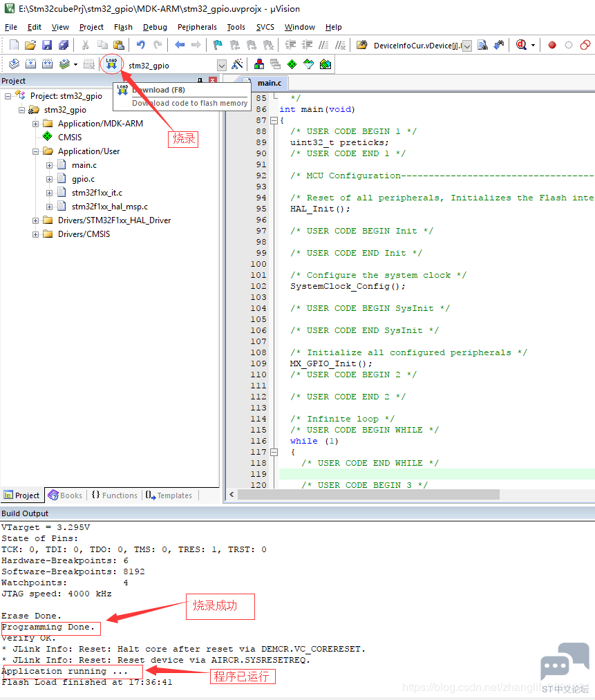Save the current file
The image size is (595, 700).
[47, 45]
